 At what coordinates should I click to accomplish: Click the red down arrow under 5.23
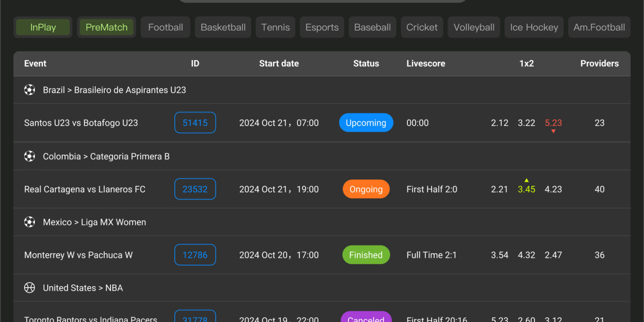(x=553, y=131)
